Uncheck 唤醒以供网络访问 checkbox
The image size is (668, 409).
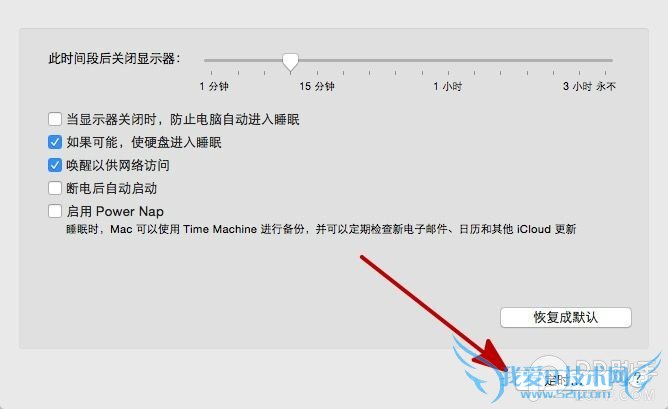tap(55, 165)
